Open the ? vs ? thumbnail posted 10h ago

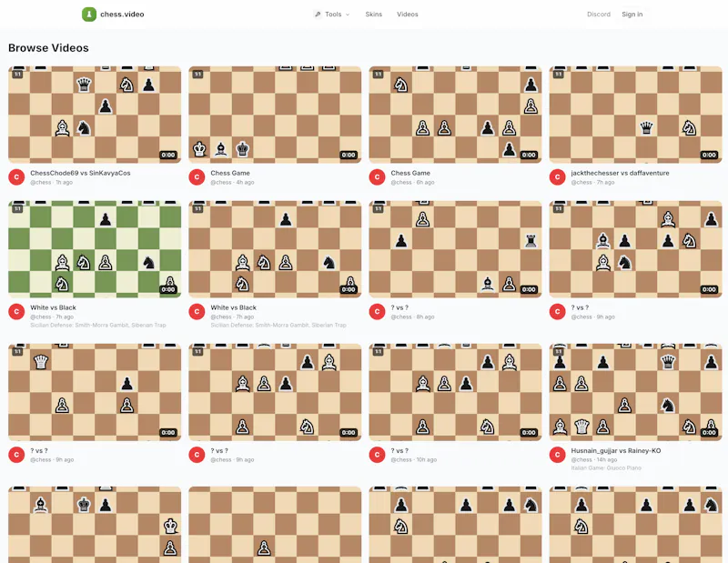(x=455, y=392)
